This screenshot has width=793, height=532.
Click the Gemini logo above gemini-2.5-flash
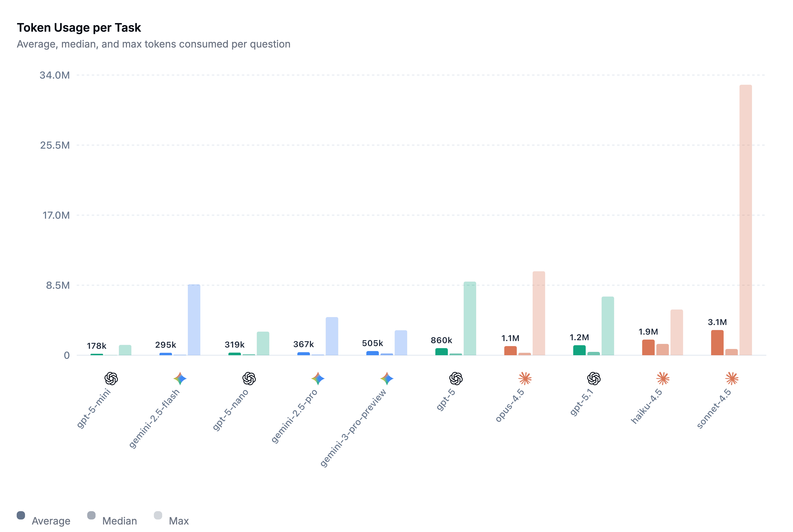pyautogui.click(x=180, y=378)
